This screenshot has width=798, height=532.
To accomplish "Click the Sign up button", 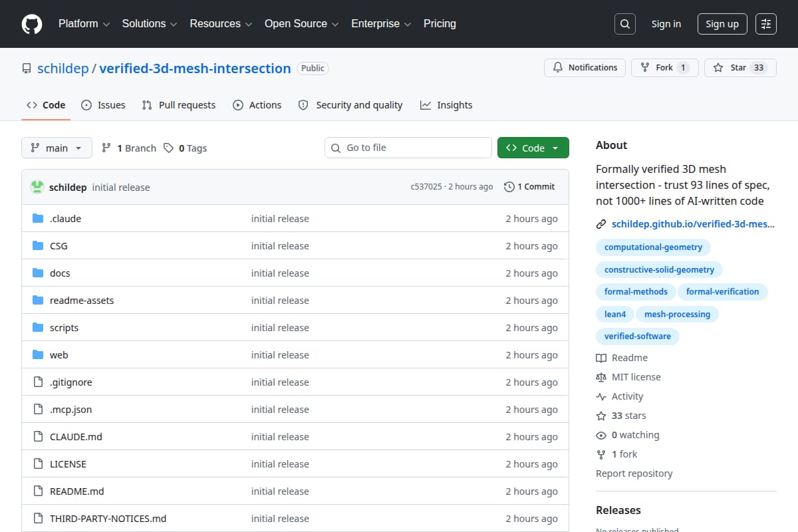I will point(722,24).
